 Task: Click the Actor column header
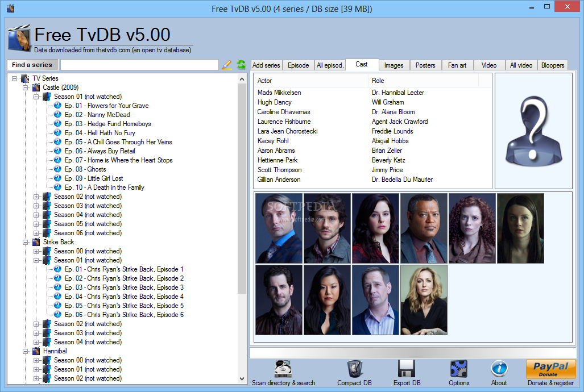click(x=310, y=81)
